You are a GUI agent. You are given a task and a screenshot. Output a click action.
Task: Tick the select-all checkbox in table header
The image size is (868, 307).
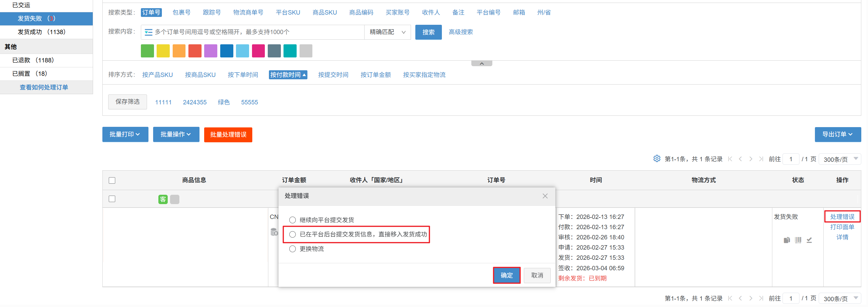[x=112, y=180]
